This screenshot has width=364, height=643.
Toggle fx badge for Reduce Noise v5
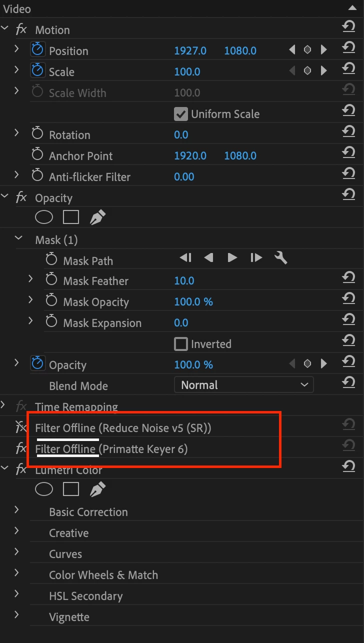pos(21,427)
